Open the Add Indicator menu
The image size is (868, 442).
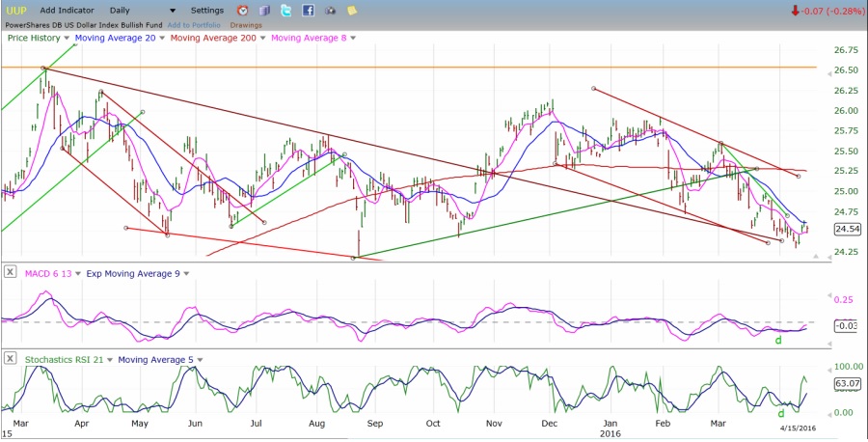point(67,10)
